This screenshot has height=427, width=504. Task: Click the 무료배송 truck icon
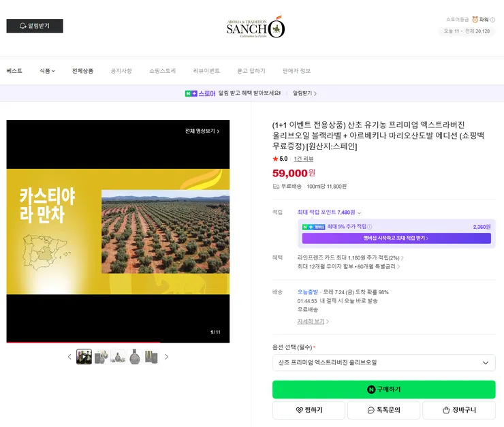pos(276,187)
